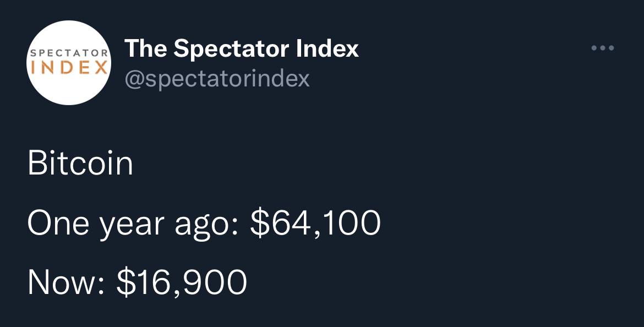Open the three-dot more options menu
Screen dimensions: 644x327
[x=603, y=48]
